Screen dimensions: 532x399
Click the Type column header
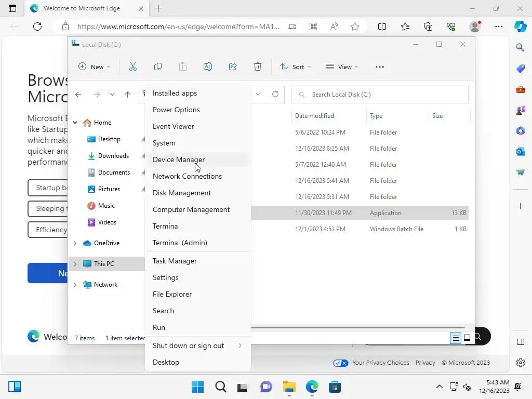(397, 116)
